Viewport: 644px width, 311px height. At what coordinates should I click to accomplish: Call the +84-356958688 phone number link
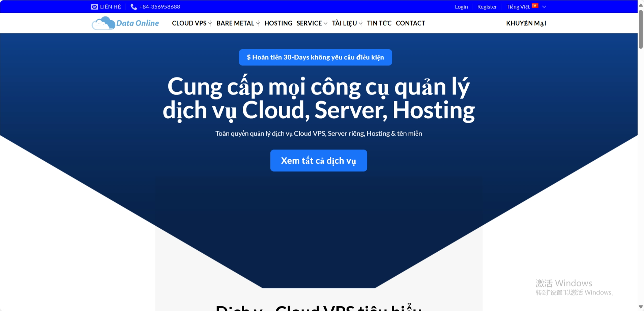pyautogui.click(x=159, y=7)
